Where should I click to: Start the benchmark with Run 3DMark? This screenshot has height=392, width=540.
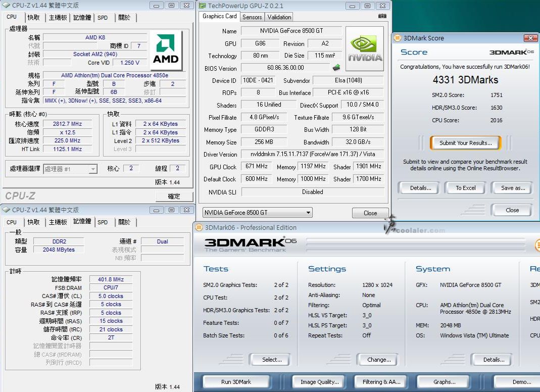[236, 382]
